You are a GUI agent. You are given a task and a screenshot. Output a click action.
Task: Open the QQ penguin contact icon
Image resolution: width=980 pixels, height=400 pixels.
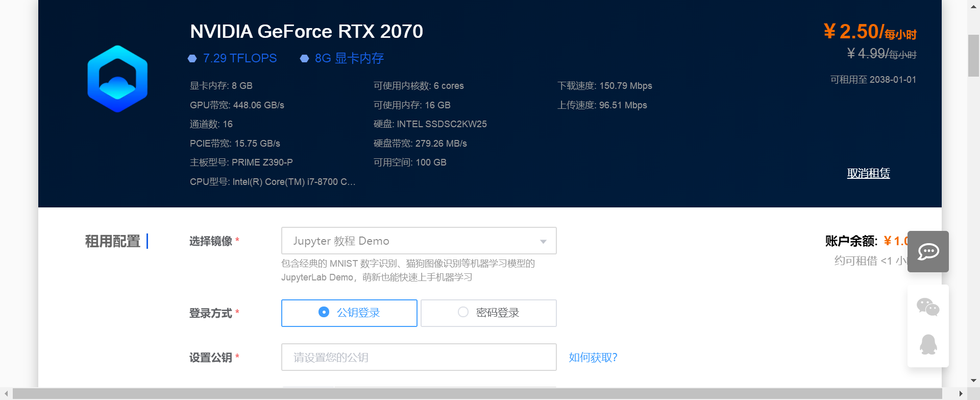(x=928, y=345)
